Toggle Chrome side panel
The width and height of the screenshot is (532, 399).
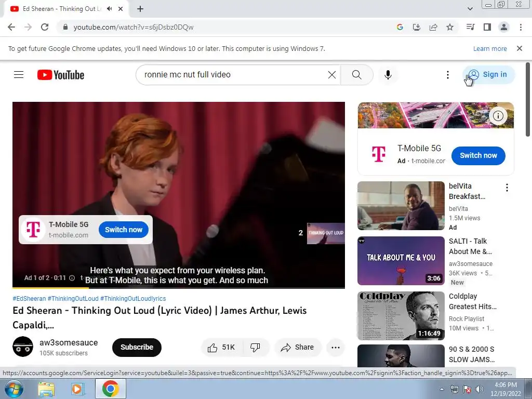coord(487,27)
